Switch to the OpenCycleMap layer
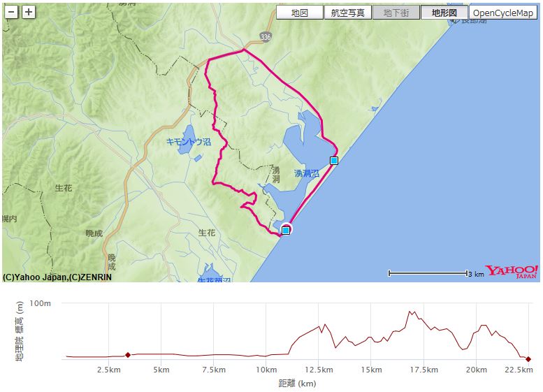The width and height of the screenshot is (543, 392). [x=503, y=13]
